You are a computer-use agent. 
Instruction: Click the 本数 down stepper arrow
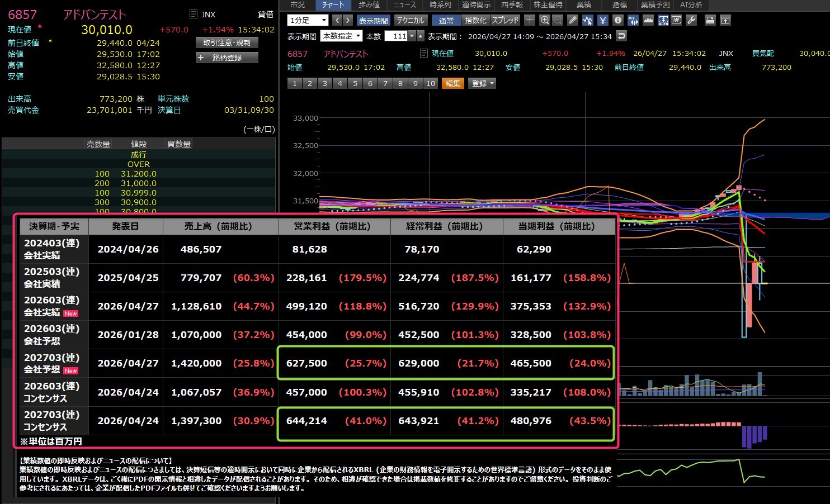(x=412, y=36)
